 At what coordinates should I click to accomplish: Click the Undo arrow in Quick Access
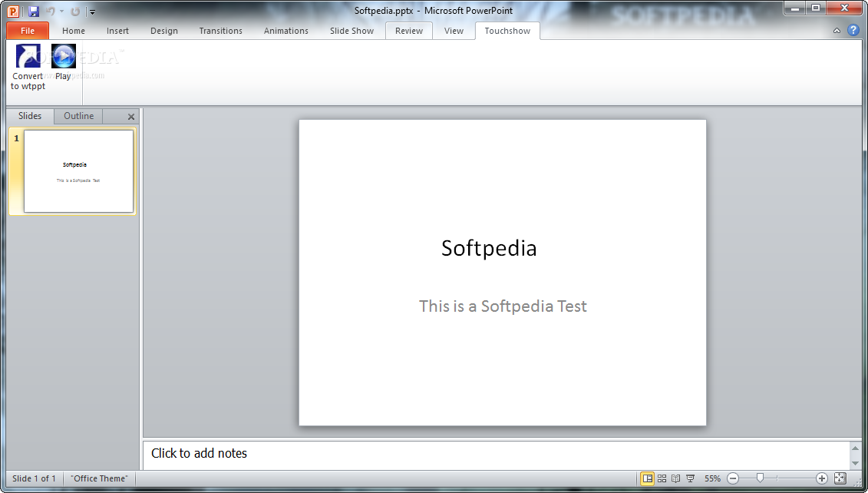pyautogui.click(x=51, y=11)
